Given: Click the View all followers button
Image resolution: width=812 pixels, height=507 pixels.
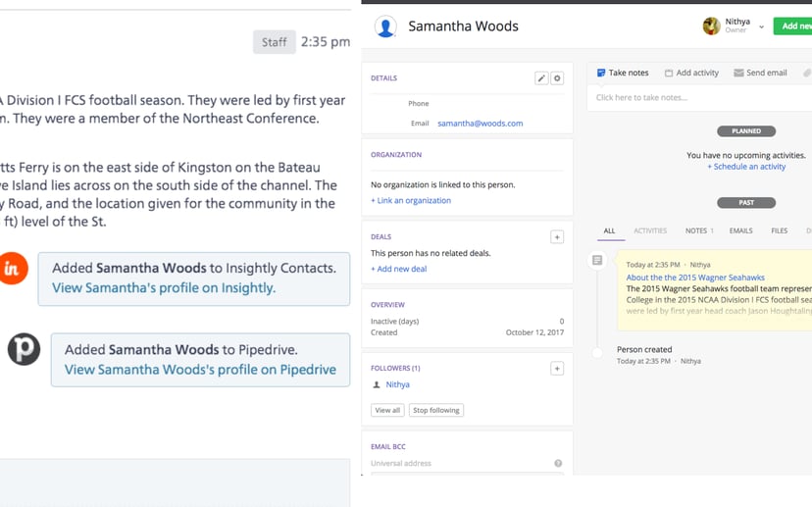Looking at the screenshot, I should (x=387, y=410).
